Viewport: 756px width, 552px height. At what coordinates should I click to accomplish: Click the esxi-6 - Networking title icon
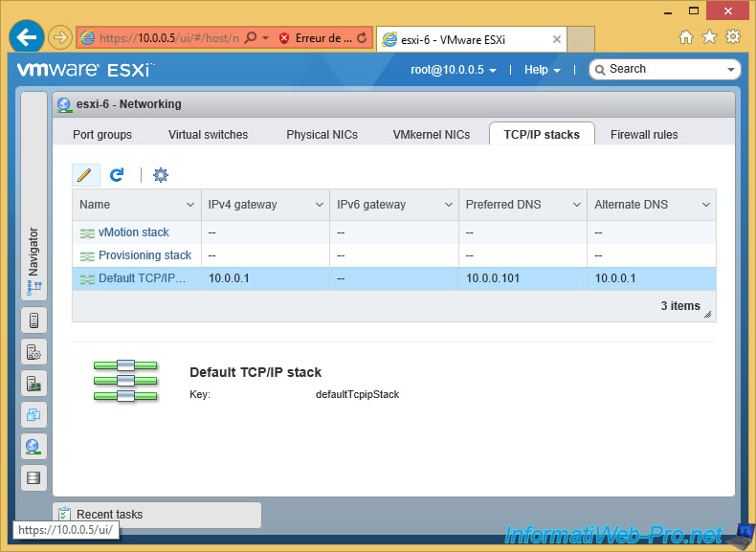(x=64, y=104)
